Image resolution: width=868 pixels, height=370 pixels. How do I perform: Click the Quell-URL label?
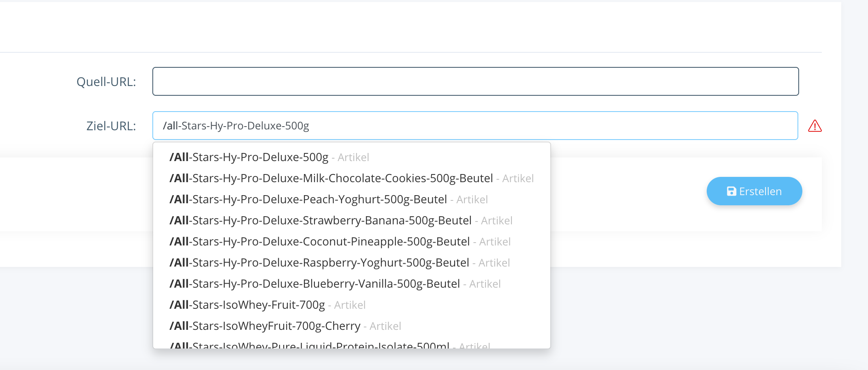pos(106,82)
